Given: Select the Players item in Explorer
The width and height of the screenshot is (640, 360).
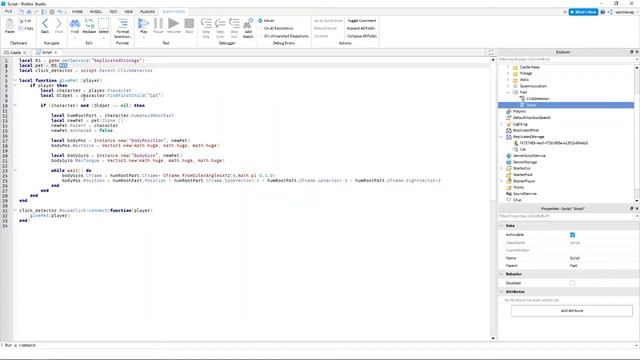Looking at the screenshot, I should (x=519, y=111).
